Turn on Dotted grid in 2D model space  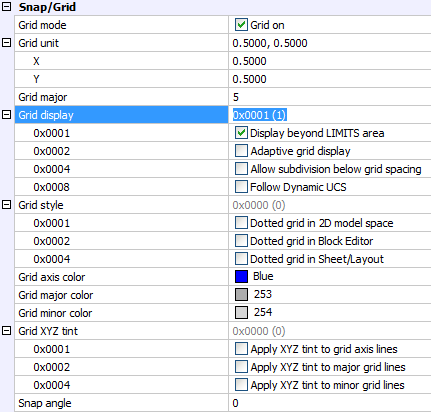(x=241, y=223)
